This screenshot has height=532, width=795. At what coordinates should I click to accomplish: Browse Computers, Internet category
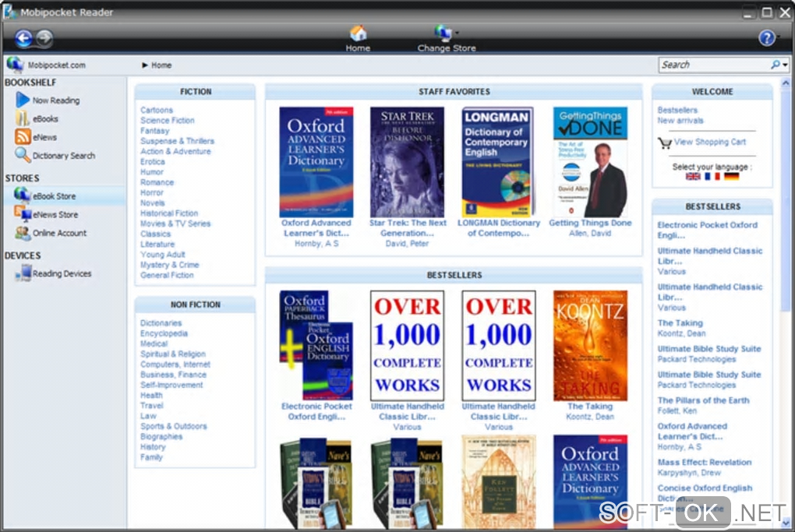click(x=175, y=365)
